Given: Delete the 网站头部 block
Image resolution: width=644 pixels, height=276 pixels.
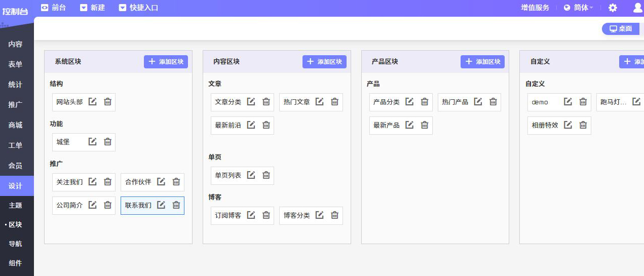Looking at the screenshot, I should point(107,101).
